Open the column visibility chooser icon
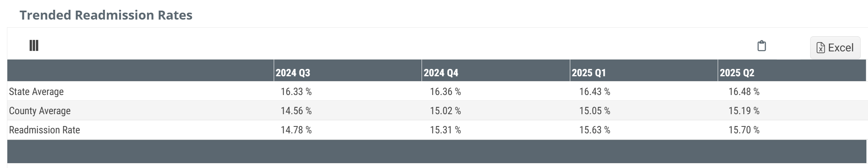The image size is (868, 168). [34, 46]
